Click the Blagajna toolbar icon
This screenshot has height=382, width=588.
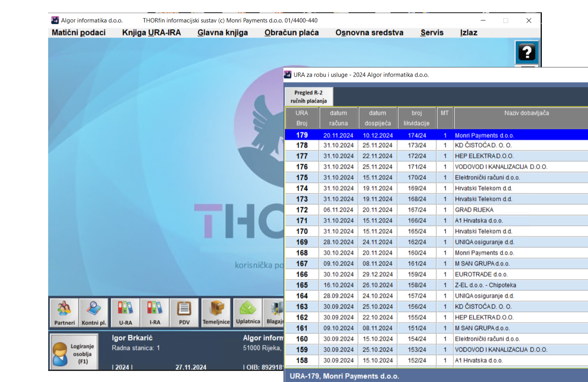[x=274, y=312]
